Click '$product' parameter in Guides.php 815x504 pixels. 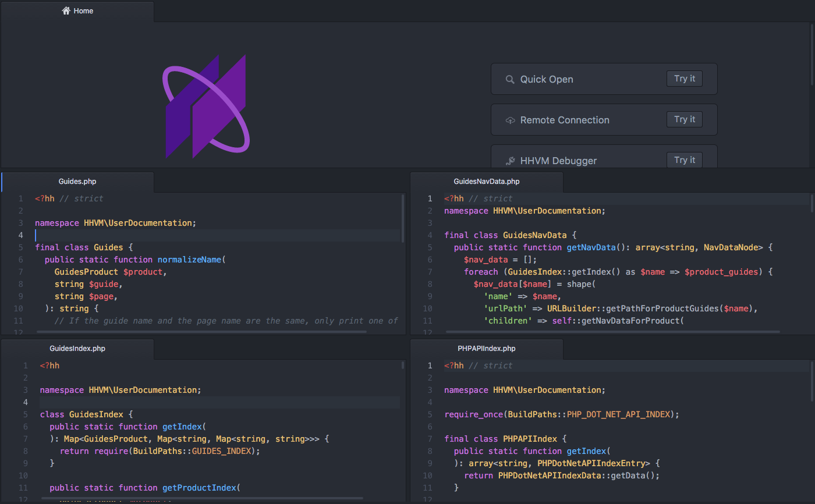point(143,272)
